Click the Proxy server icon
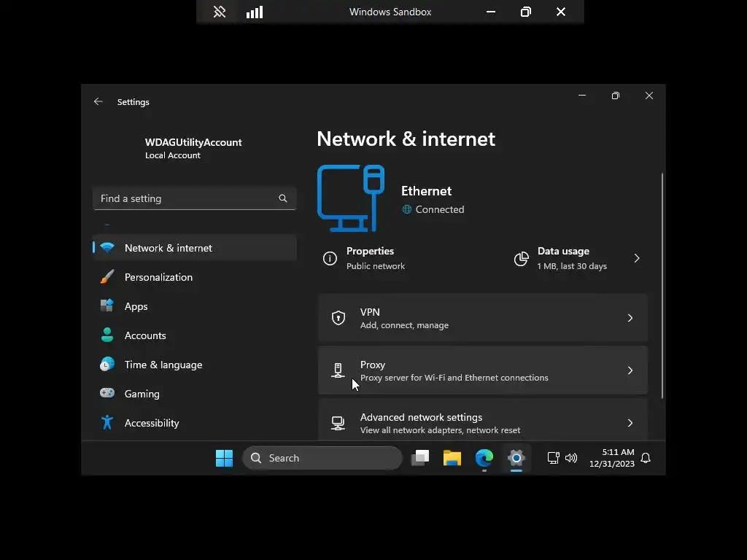The width and height of the screenshot is (747, 560). [x=338, y=370]
